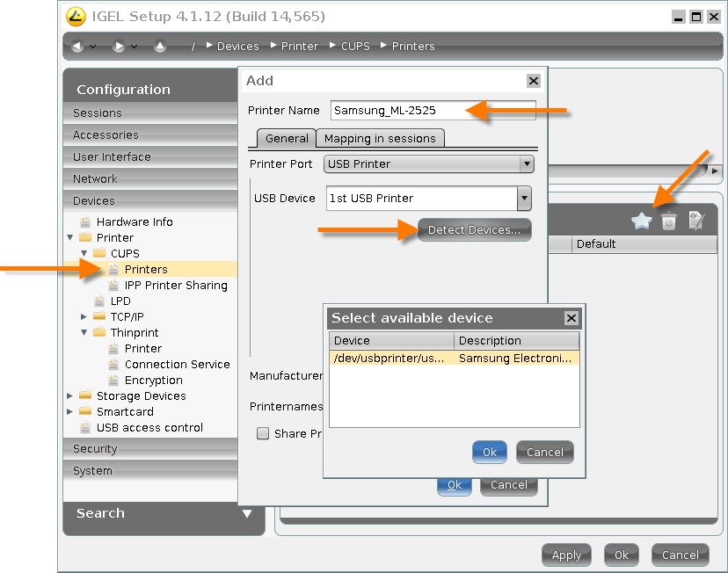Open the System configuration section
The height and width of the screenshot is (573, 728).
[150, 470]
